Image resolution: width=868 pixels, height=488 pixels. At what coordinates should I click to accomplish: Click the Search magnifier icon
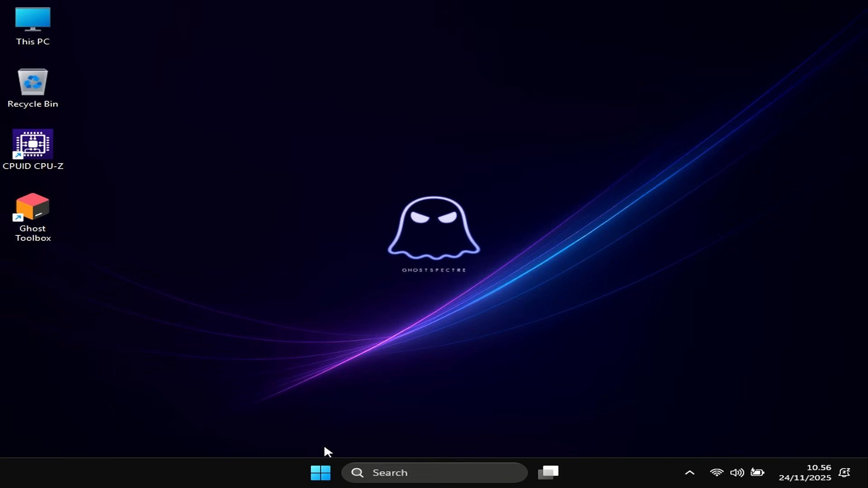coord(358,473)
